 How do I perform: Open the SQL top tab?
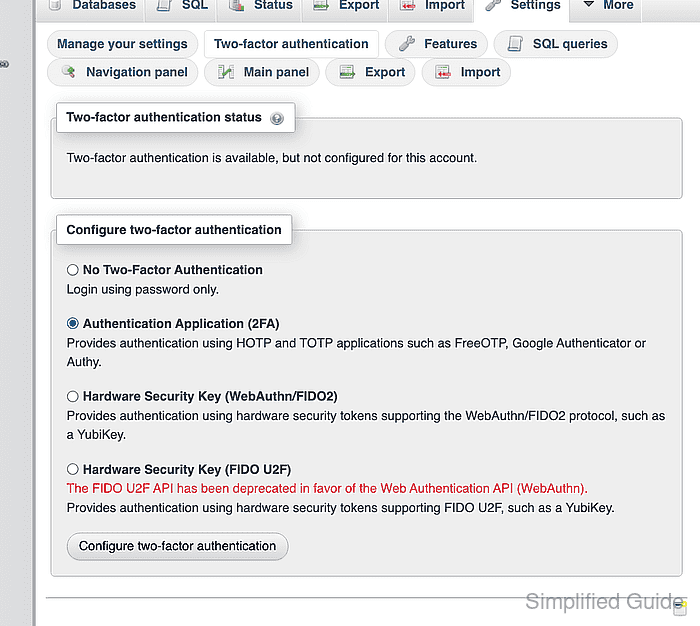pyautogui.click(x=181, y=6)
